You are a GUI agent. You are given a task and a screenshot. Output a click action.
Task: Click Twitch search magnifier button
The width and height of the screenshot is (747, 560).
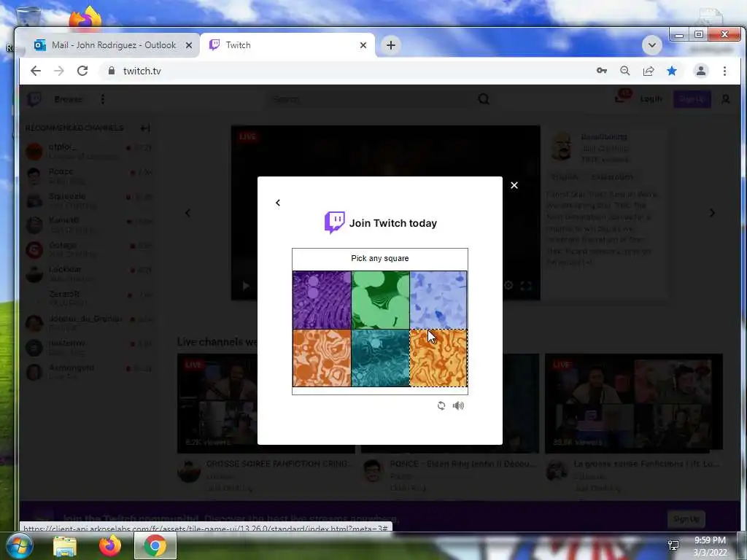pyautogui.click(x=484, y=99)
